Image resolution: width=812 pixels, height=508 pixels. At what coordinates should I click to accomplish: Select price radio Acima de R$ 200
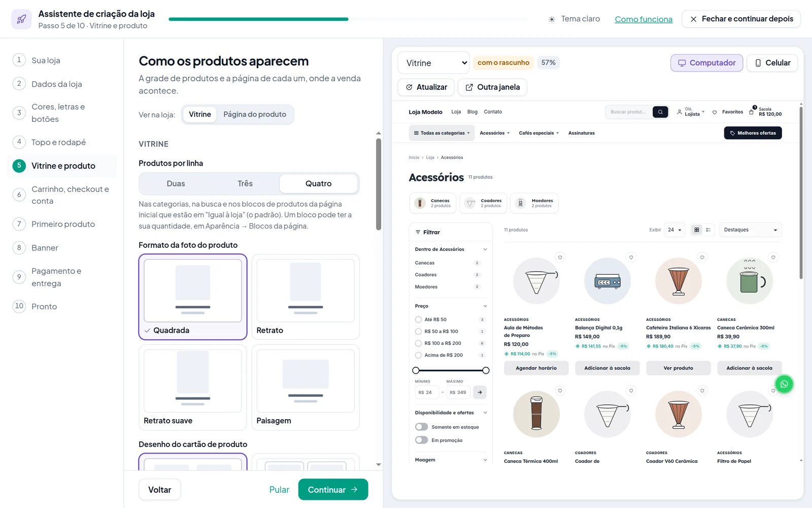pyautogui.click(x=418, y=355)
